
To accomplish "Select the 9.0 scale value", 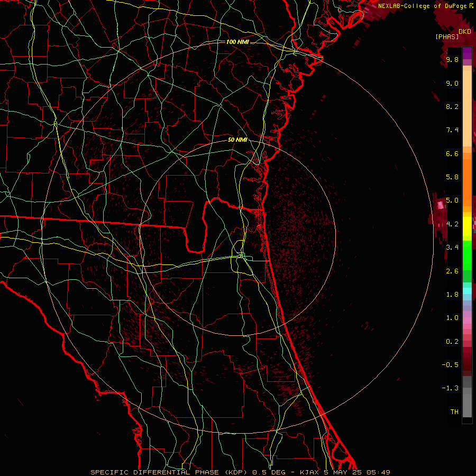I will pos(452,83).
